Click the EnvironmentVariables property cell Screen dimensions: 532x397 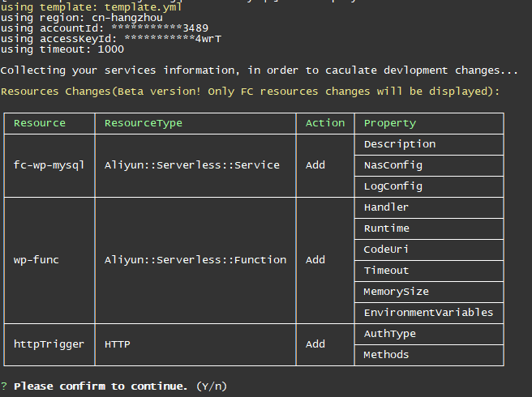click(x=428, y=313)
